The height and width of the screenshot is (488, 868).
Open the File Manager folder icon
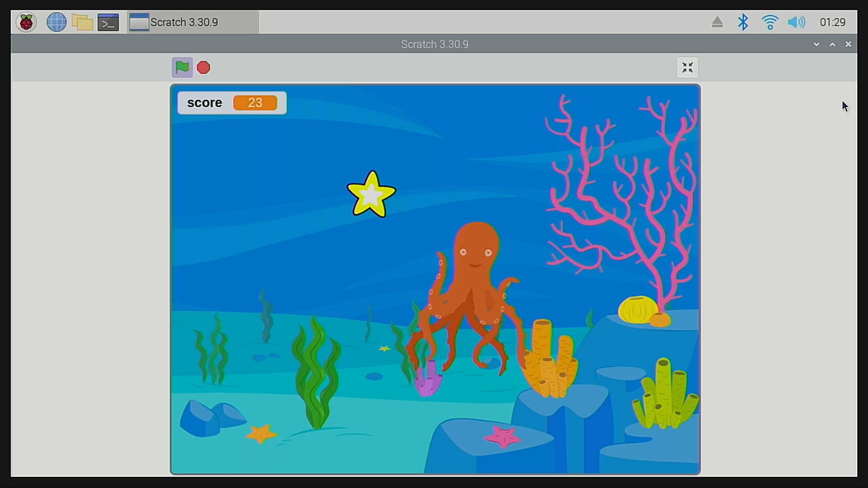(82, 22)
